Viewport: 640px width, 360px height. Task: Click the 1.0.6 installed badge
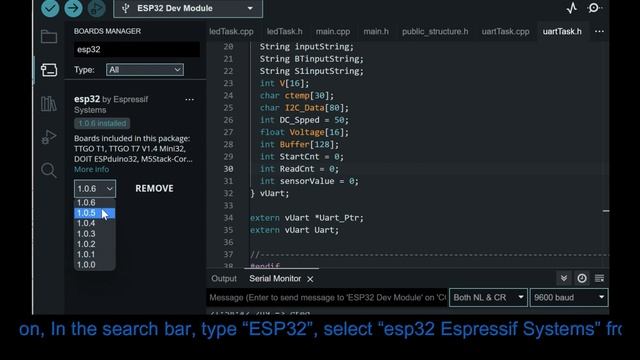pyautogui.click(x=102, y=123)
